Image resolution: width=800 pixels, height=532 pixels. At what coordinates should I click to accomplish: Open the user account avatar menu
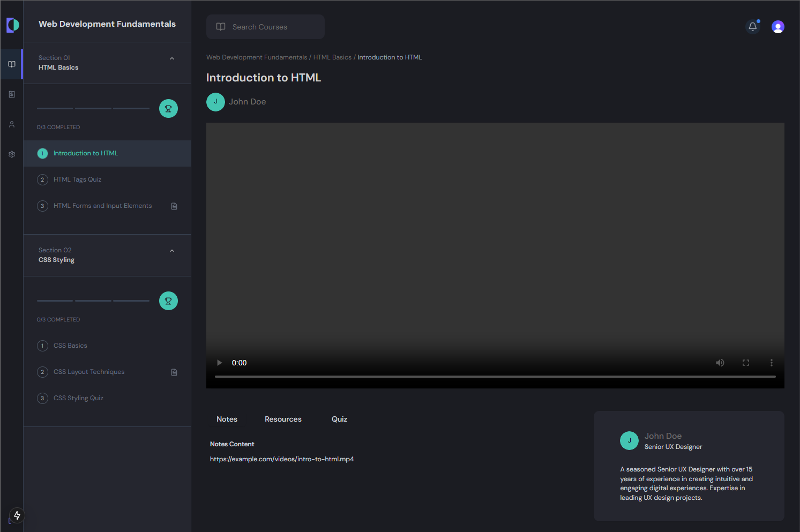778,27
